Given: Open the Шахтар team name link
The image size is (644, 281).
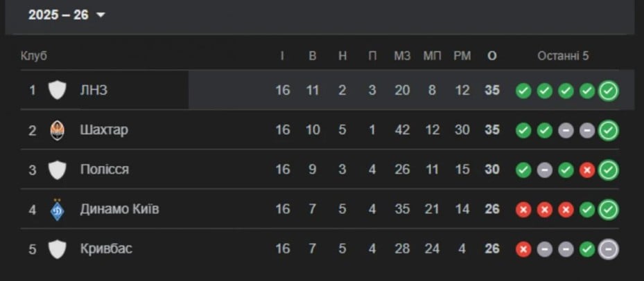Looking at the screenshot, I should tap(104, 130).
